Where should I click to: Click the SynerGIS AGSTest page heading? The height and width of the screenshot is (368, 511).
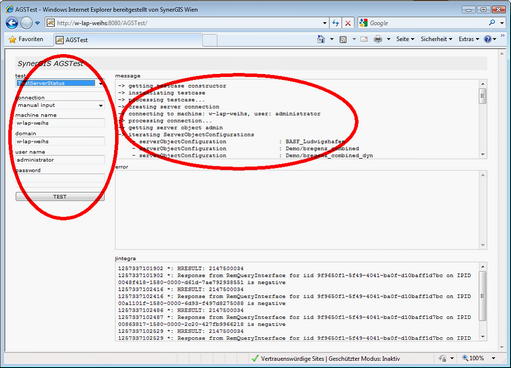[50, 63]
